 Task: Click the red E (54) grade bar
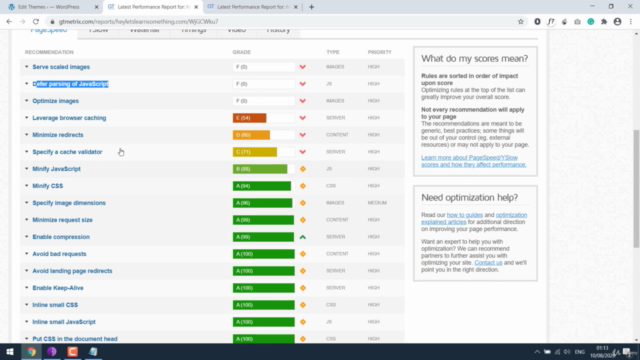click(x=249, y=118)
